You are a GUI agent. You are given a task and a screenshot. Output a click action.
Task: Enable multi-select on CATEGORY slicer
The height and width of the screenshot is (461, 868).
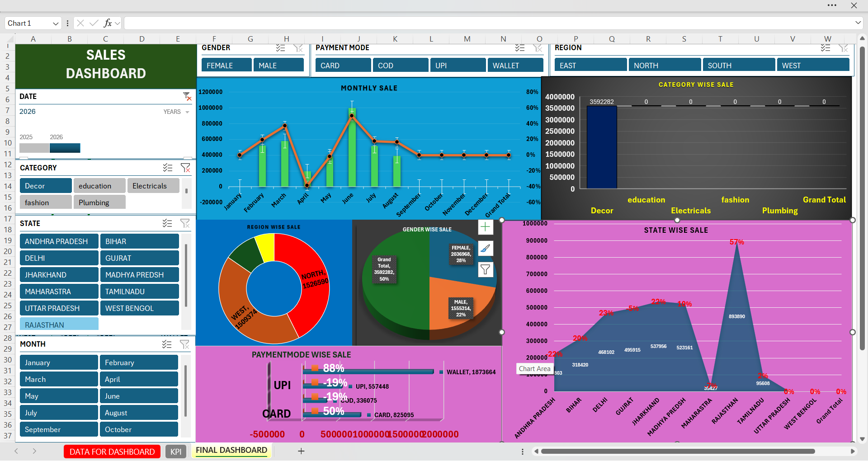(x=168, y=168)
